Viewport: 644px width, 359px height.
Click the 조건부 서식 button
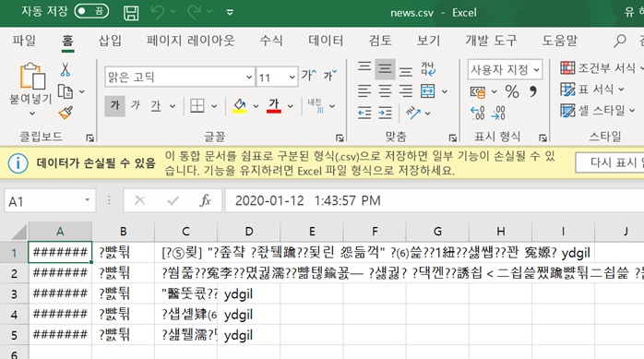[601, 67]
